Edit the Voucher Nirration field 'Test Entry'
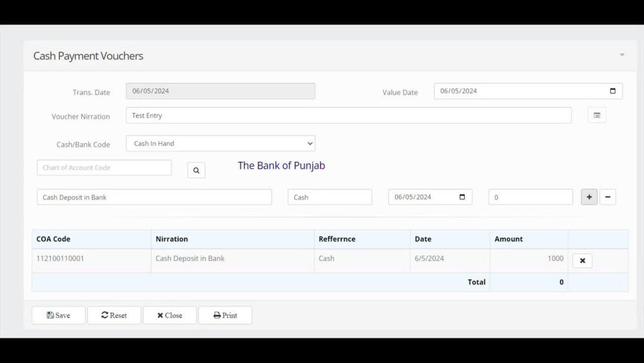The image size is (644, 363). coord(348,115)
